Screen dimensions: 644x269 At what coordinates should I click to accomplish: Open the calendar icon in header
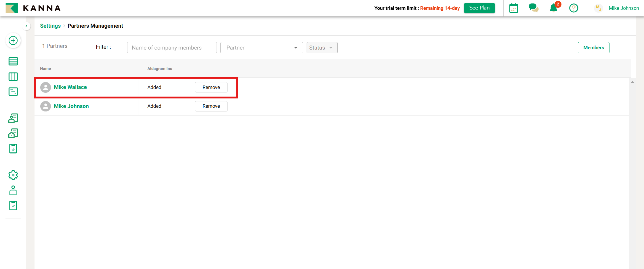coord(513,8)
